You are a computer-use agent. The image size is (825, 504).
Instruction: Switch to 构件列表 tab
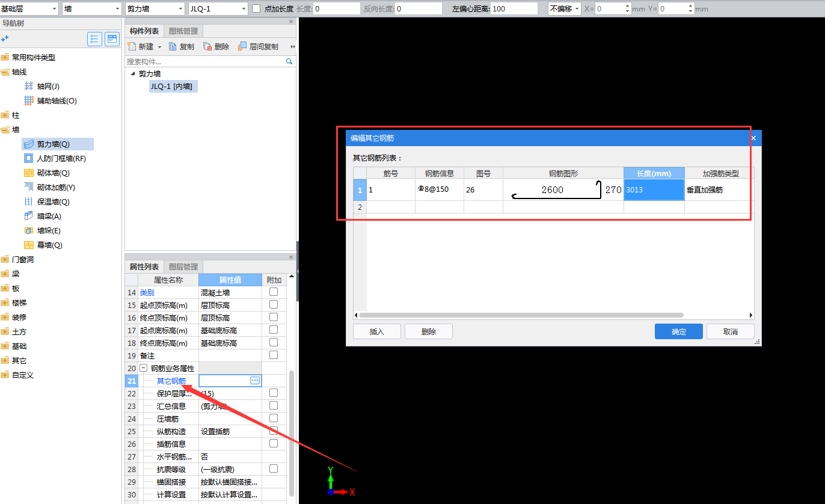(144, 31)
